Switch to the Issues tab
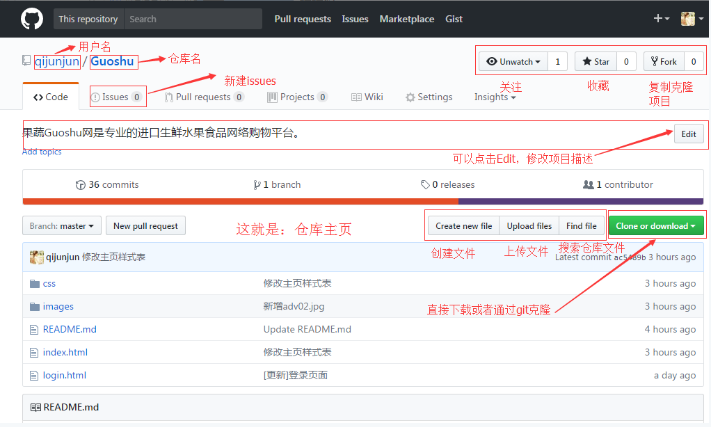This screenshot has height=427, width=711. click(x=117, y=97)
